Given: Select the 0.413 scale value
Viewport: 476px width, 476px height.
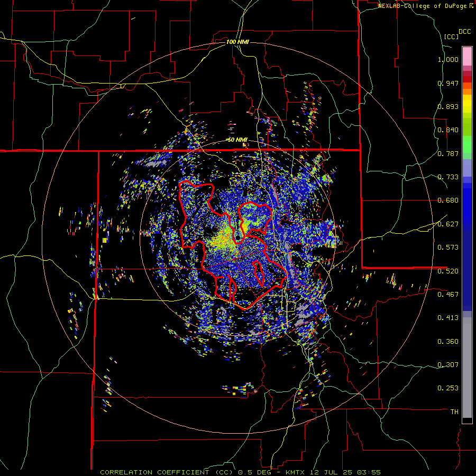Looking at the screenshot, I should (x=448, y=318).
